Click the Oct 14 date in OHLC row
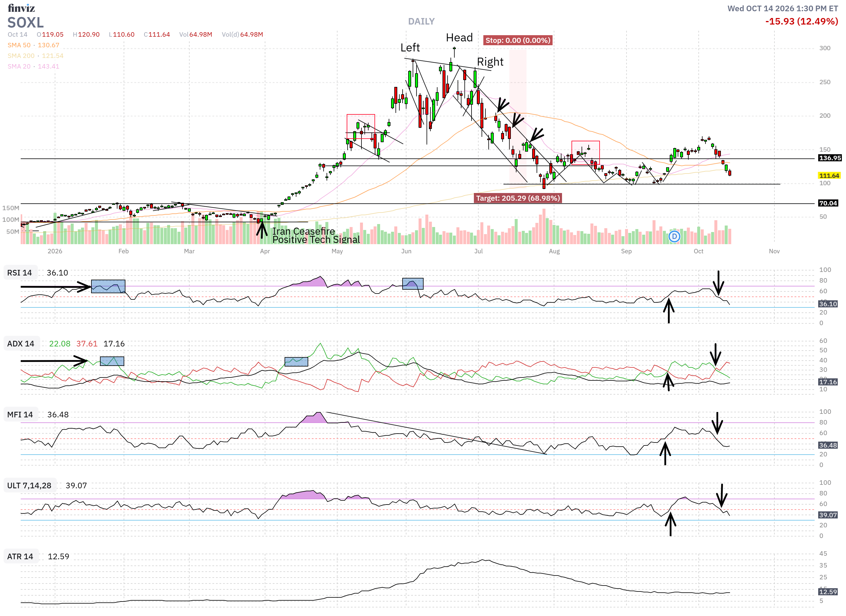The width and height of the screenshot is (846, 616). click(x=17, y=35)
